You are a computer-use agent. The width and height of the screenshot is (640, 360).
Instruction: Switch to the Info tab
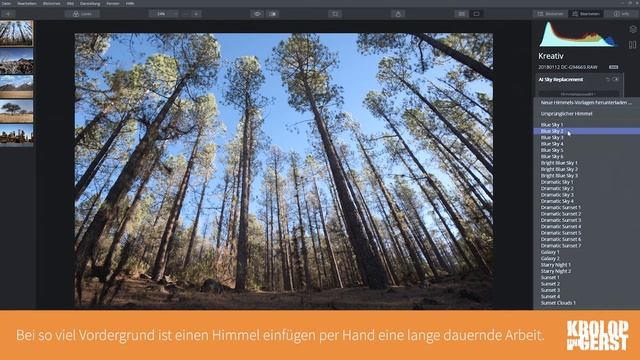pos(621,14)
